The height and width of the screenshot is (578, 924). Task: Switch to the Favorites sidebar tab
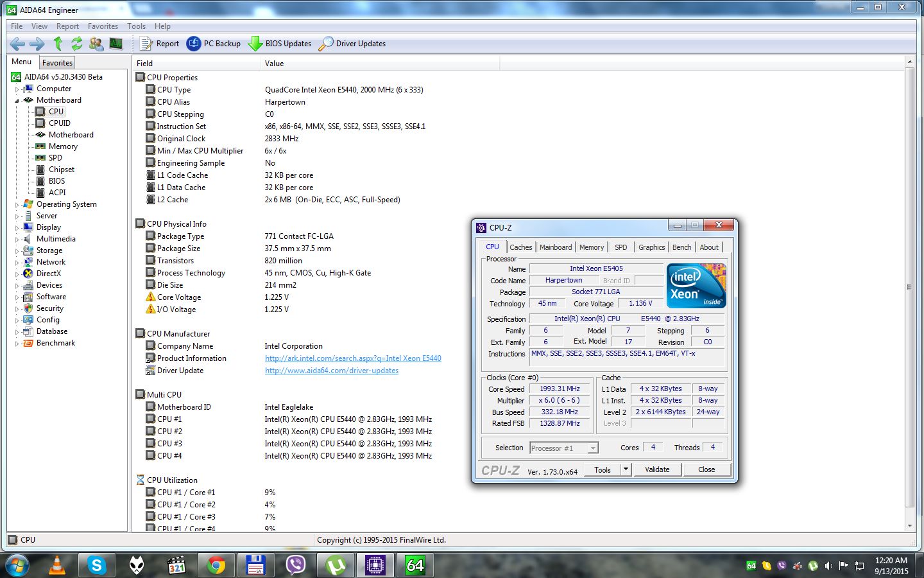[x=57, y=62]
